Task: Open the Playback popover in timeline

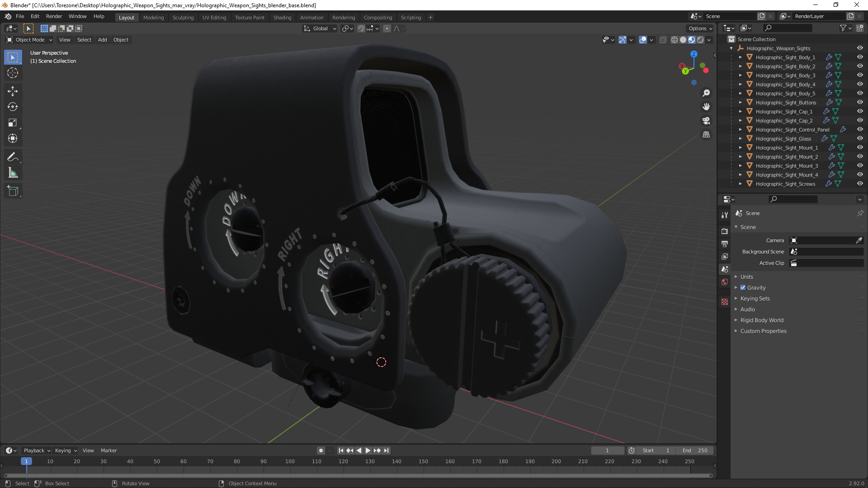Action: 37,450
